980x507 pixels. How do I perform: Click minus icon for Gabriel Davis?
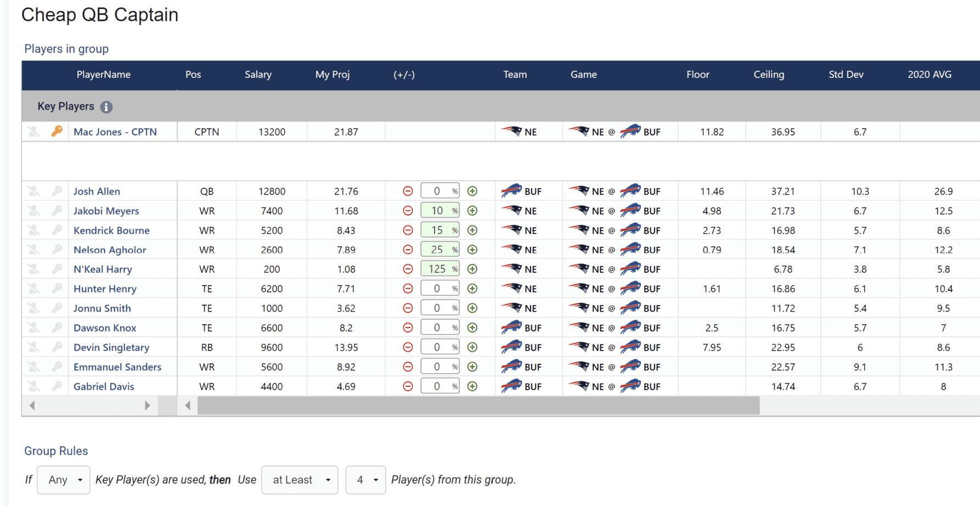pos(408,386)
